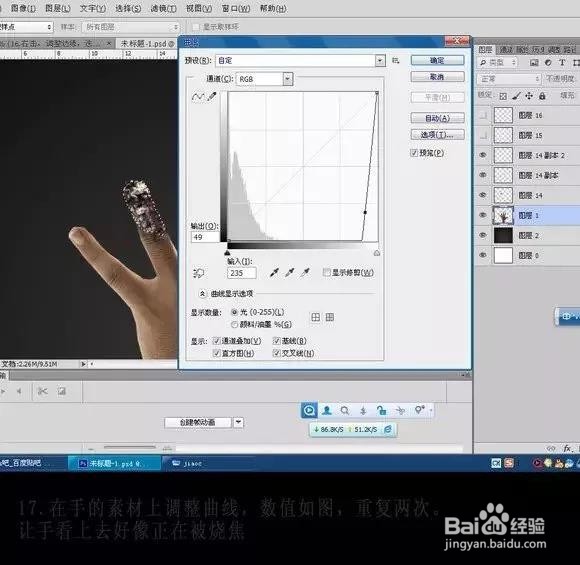The image size is (580, 565).
Task: Activate the on-image adjustment hand tool
Action: (199, 273)
